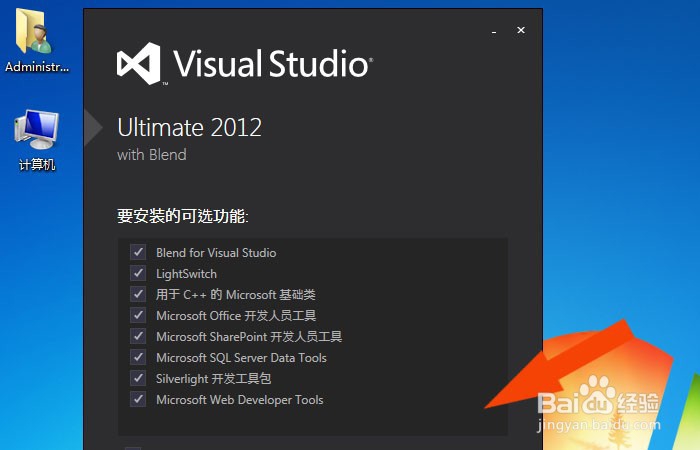This screenshot has height=450, width=700.
Task: Toggle Microsoft Office 开发人员工具 checkbox
Action: 138,315
